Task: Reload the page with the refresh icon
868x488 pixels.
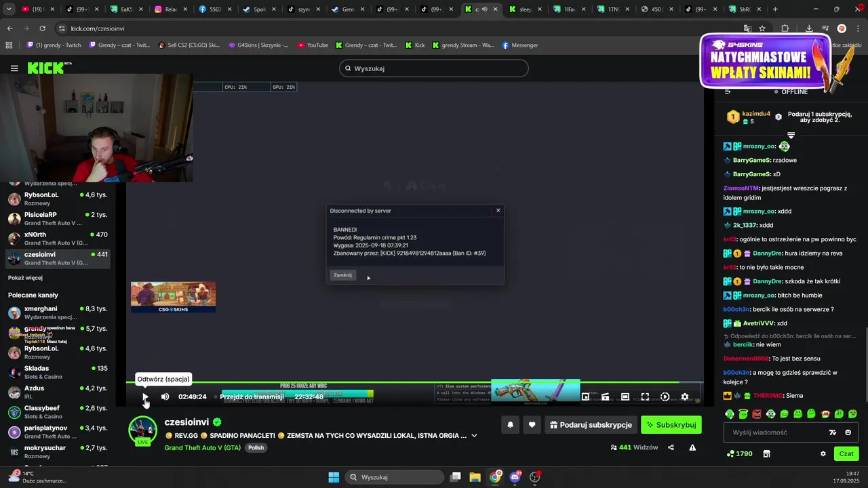Action: [x=42, y=28]
